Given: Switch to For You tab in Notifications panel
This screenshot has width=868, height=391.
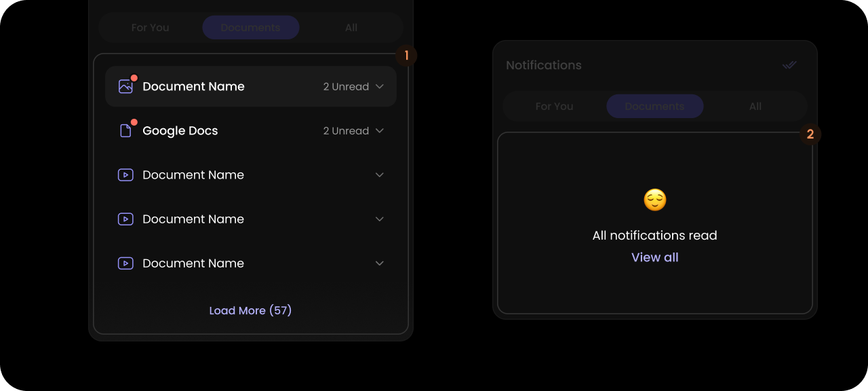Looking at the screenshot, I should click(554, 106).
